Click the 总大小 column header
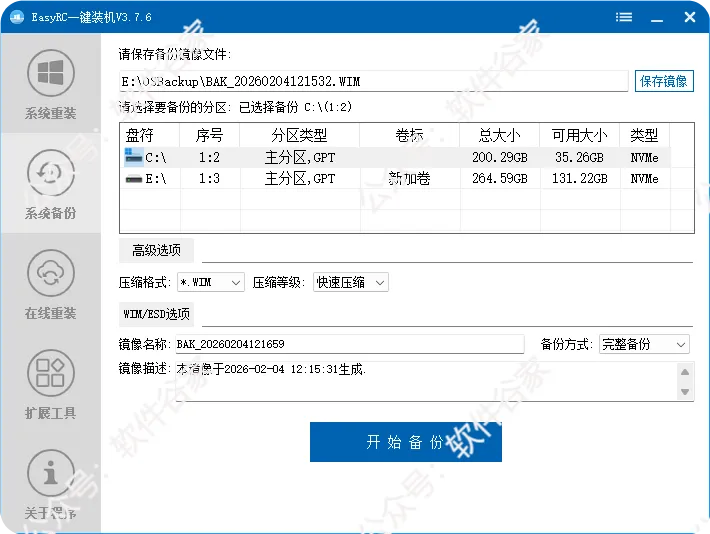 [499, 135]
